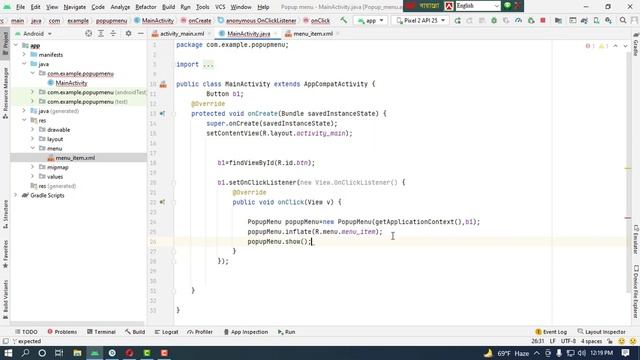Click the Make Project hammer icon

344,20
